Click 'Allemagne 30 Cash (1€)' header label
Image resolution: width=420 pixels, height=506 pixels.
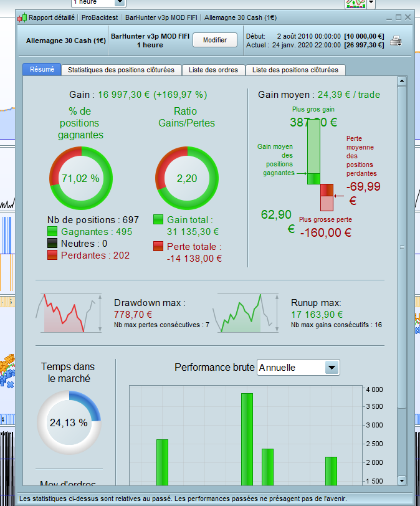tap(66, 41)
